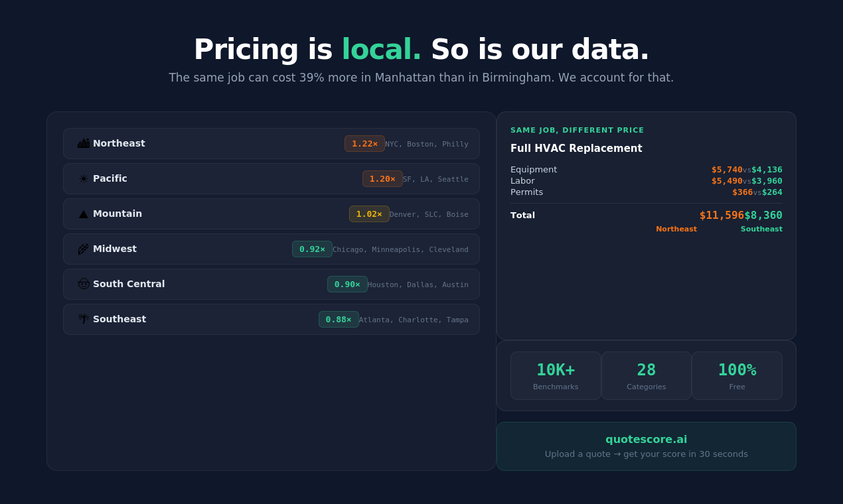Click Chicago, Minneapolis, Cleveland text
Screen dimensions: 843x504
point(400,249)
